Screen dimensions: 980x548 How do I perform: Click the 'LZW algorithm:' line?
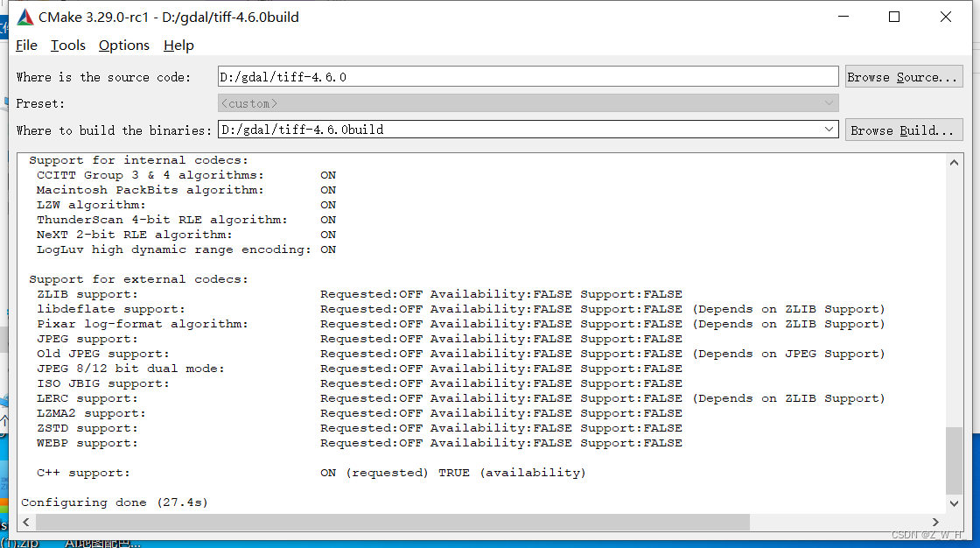point(186,205)
